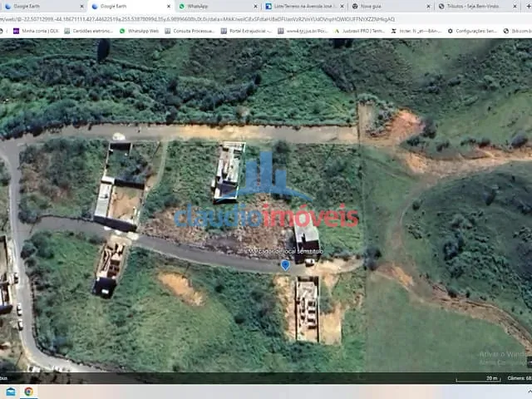
Task: Open the Minha conta | OLX bookmark
Action: click(x=36, y=31)
